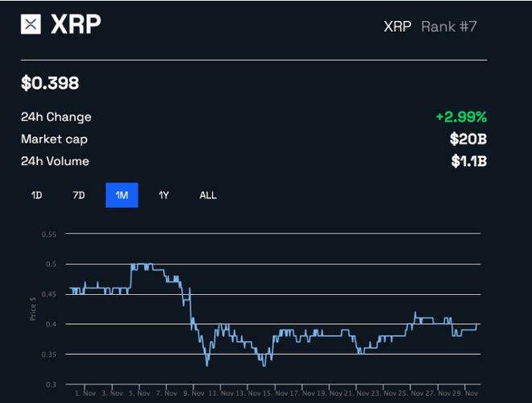Click the $20B market cap value
The height and width of the screenshot is (403, 532).
[x=468, y=139]
